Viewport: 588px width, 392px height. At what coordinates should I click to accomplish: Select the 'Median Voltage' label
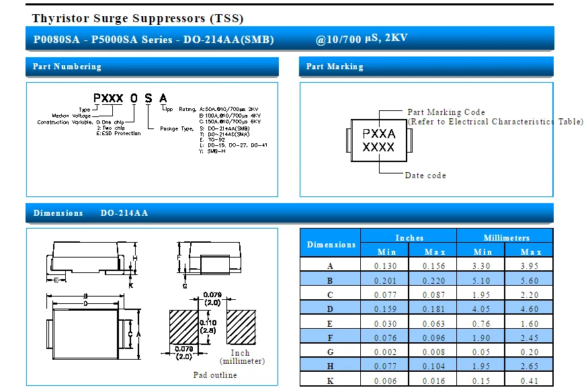(71, 116)
